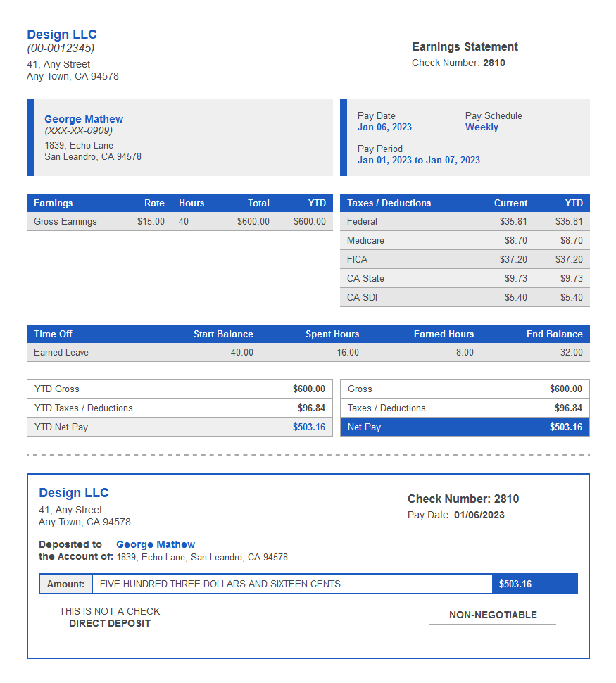
Task: Select the NON-NEGOTIABLE label
Action: click(x=492, y=615)
